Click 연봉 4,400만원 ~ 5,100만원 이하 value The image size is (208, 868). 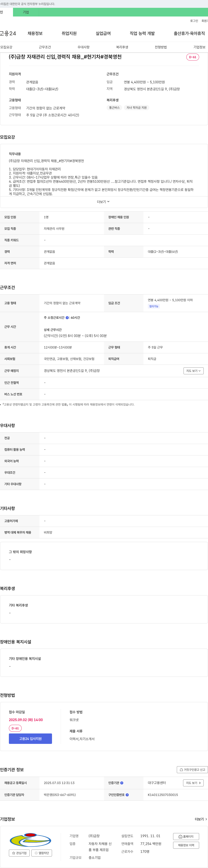point(170,300)
